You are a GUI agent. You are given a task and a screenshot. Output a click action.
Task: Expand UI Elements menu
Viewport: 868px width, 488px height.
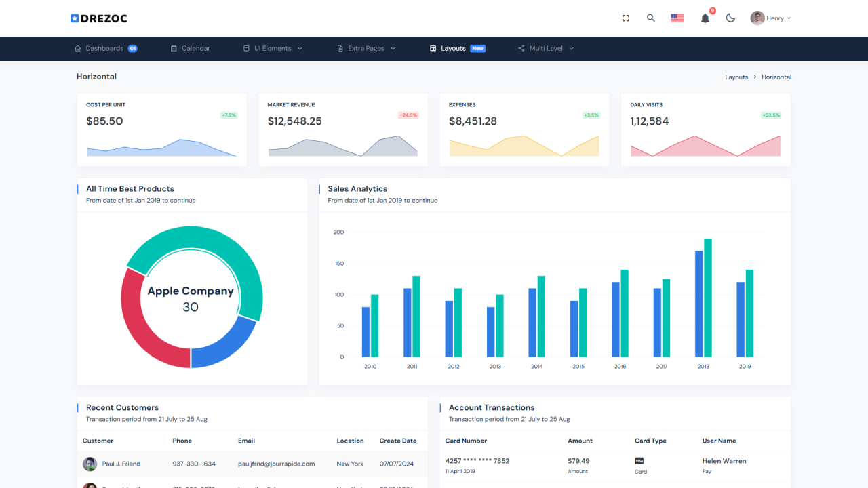[x=273, y=49]
